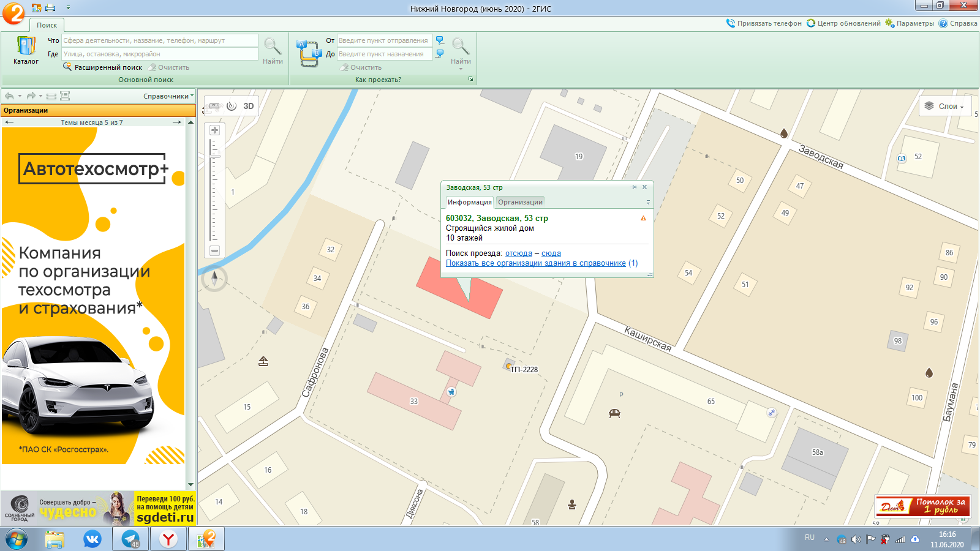Select the radius search tool
The width and height of the screenshot is (980, 551).
click(232, 106)
